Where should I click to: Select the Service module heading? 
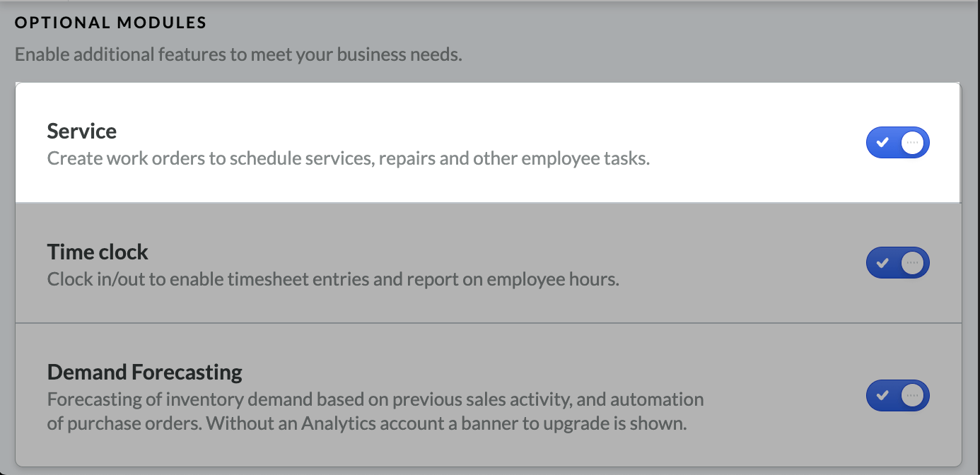point(81,131)
